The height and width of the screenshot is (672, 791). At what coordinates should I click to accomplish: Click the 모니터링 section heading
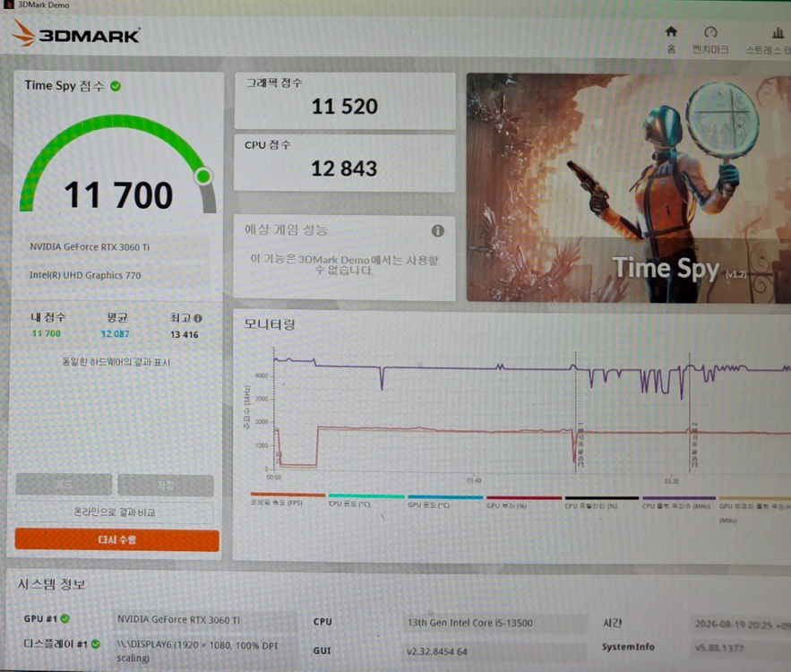point(270,323)
